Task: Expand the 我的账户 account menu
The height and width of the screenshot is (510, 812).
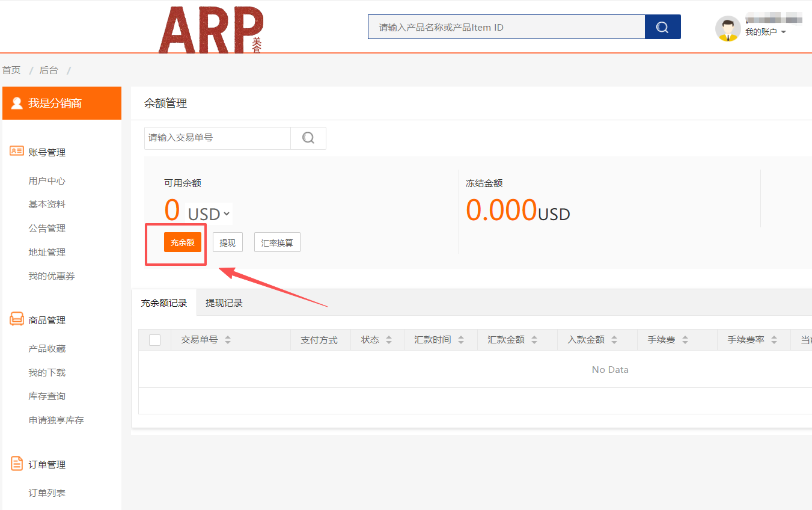Action: 765,32
